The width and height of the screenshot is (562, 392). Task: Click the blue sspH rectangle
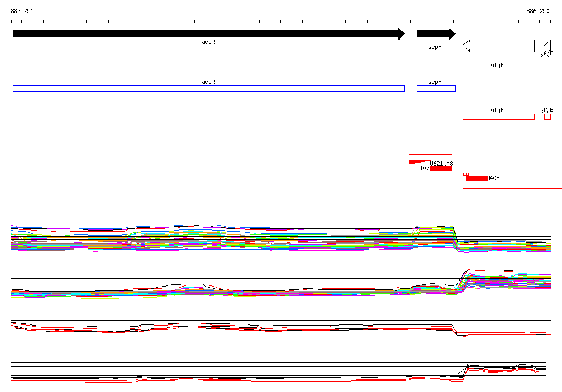tap(436, 88)
